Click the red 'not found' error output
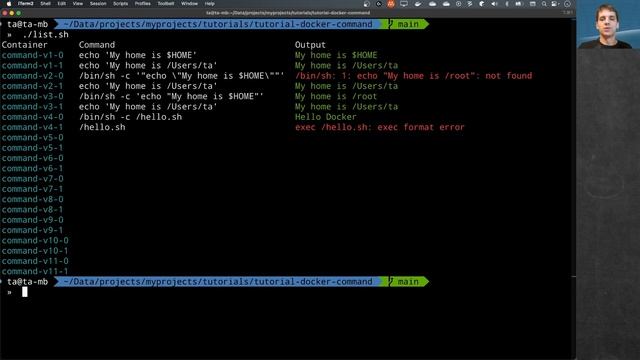 [x=413, y=76]
